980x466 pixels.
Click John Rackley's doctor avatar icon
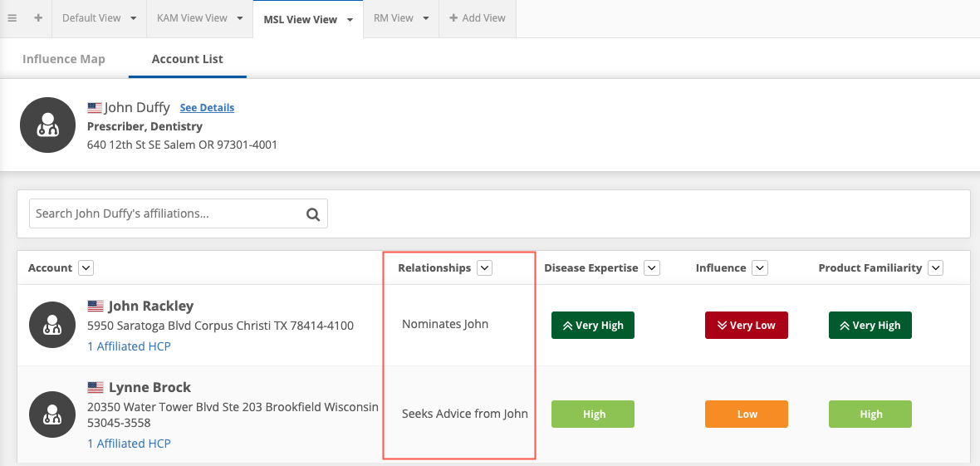coord(51,325)
